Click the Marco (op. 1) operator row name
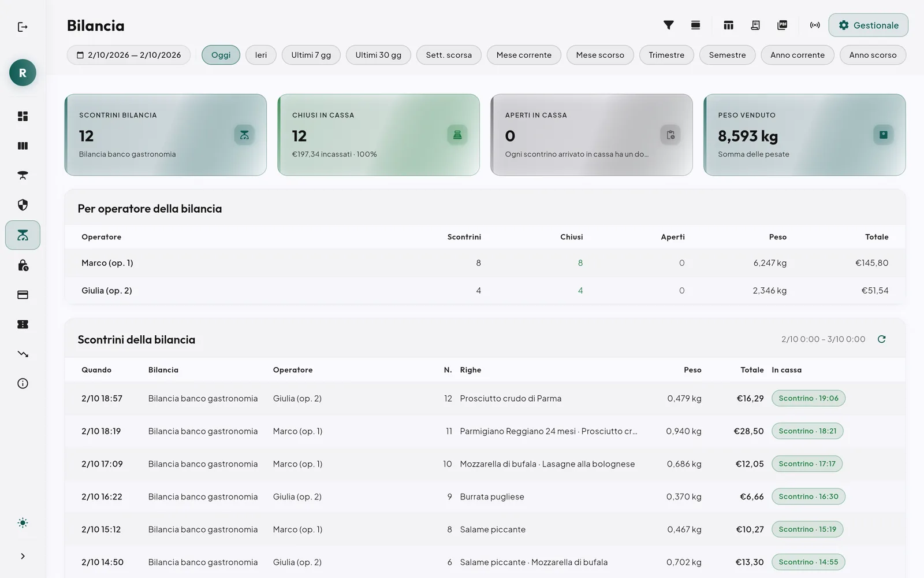 (x=107, y=263)
